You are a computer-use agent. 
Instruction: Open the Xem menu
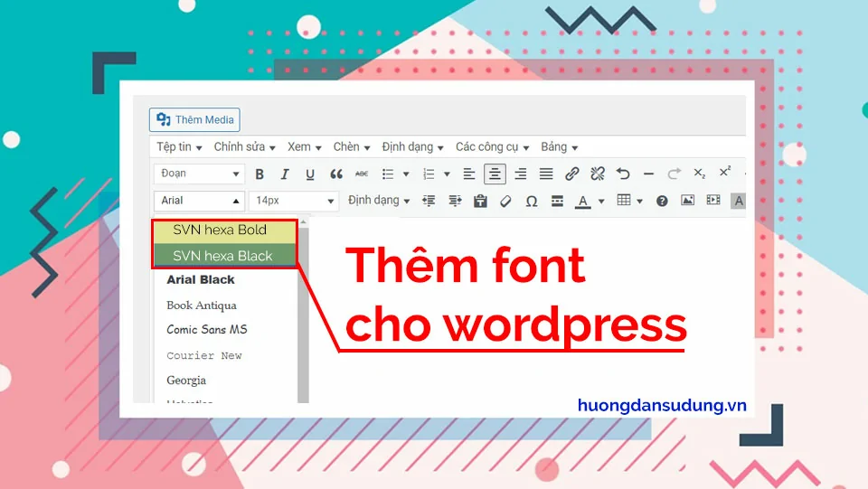[x=304, y=147]
